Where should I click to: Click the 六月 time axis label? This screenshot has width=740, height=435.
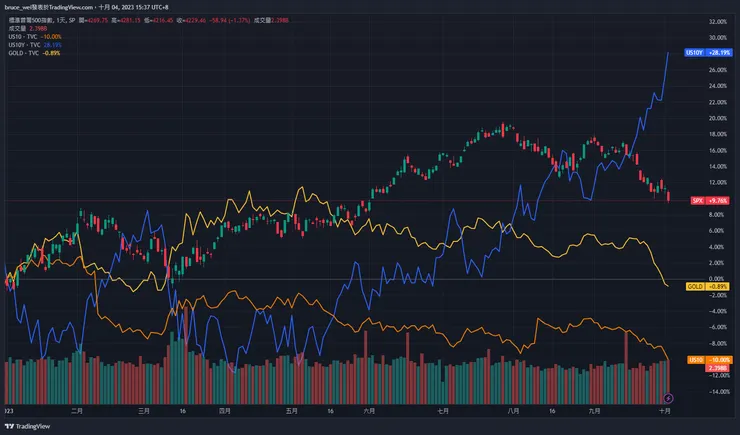(369, 411)
